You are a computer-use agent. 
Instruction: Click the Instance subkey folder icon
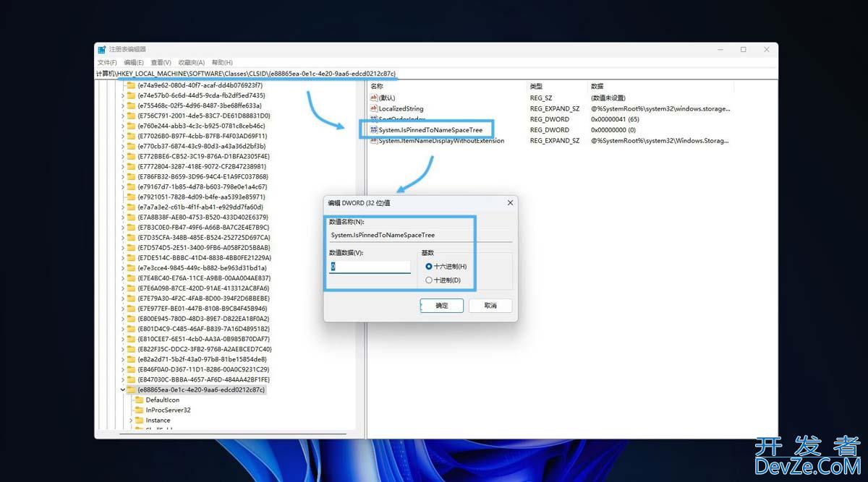[139, 420]
